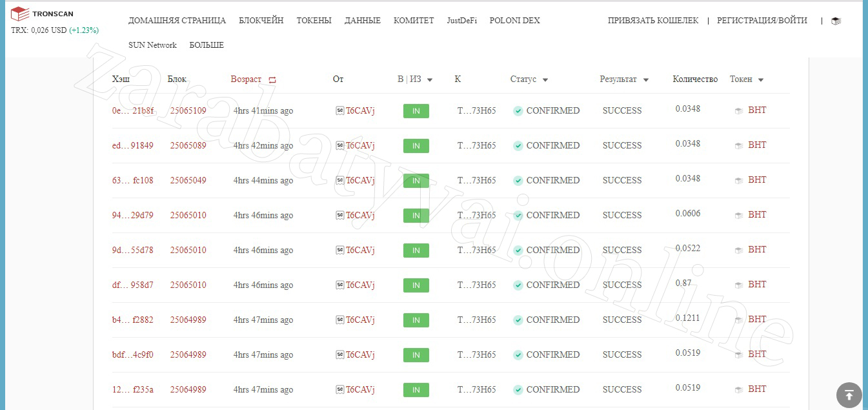Click BHT token icon in row 0e…21b8f
Viewport: 868px width, 410px height.
click(739, 110)
